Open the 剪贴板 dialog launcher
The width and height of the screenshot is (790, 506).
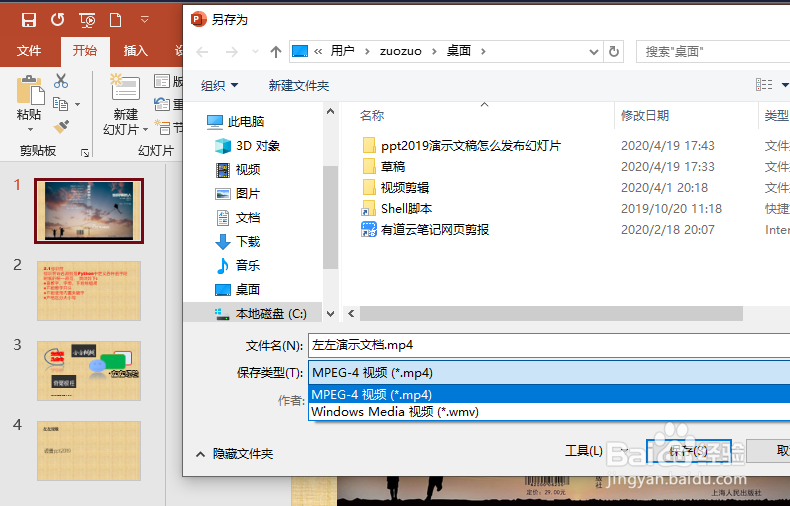point(85,153)
